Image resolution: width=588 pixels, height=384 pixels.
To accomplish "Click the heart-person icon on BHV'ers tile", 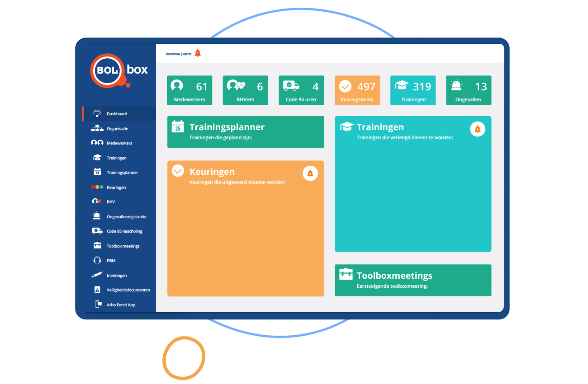I will coord(236,85).
